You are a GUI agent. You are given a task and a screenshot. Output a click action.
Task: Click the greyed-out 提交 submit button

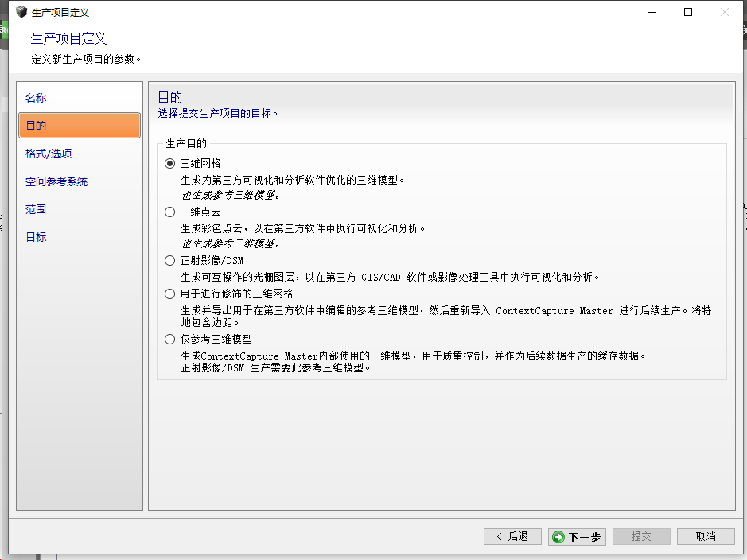pos(641,537)
